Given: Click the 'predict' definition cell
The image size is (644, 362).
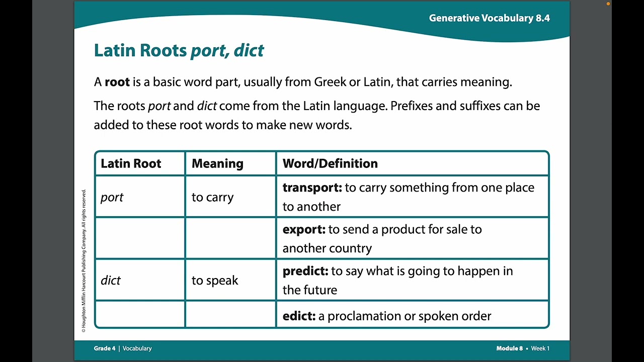Looking at the screenshot, I should tap(412, 280).
